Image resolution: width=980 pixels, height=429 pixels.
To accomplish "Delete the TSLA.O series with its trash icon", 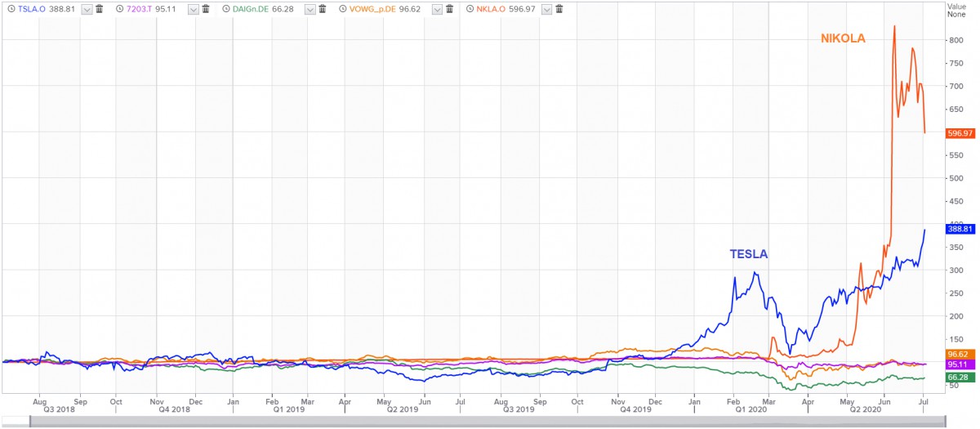I will click(x=99, y=9).
